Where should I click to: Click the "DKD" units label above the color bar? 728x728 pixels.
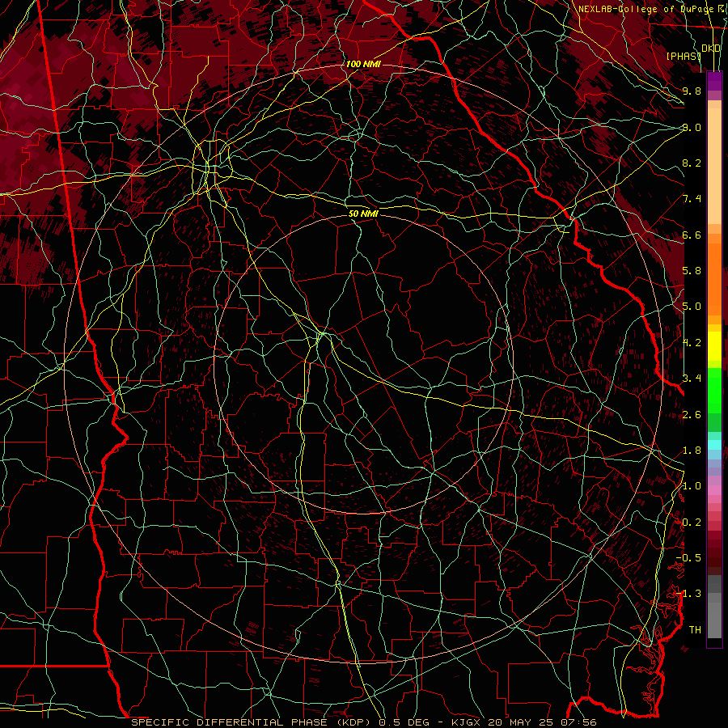[711, 49]
